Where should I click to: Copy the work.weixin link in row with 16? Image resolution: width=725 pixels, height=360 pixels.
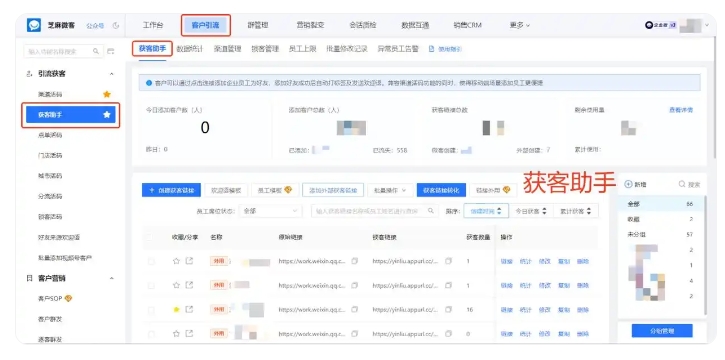coord(355,310)
